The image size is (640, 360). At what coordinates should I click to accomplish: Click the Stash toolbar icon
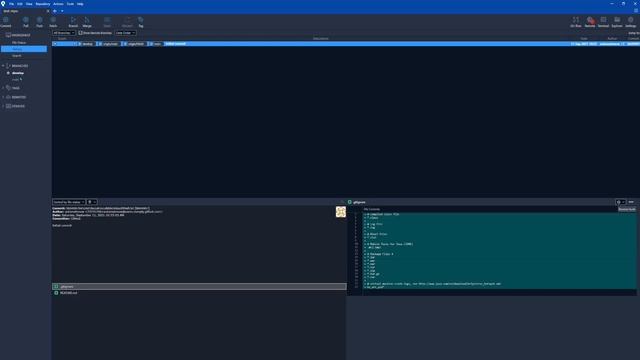[x=107, y=22]
